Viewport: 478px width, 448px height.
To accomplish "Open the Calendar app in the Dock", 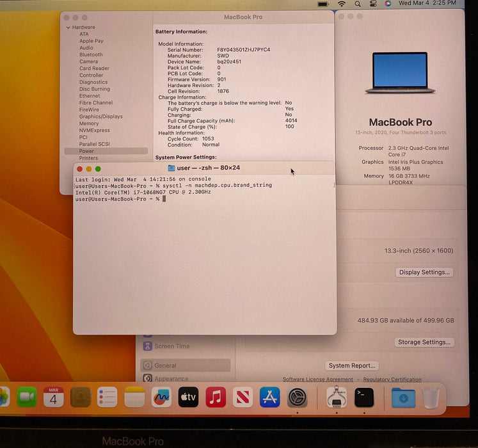I will click(53, 397).
